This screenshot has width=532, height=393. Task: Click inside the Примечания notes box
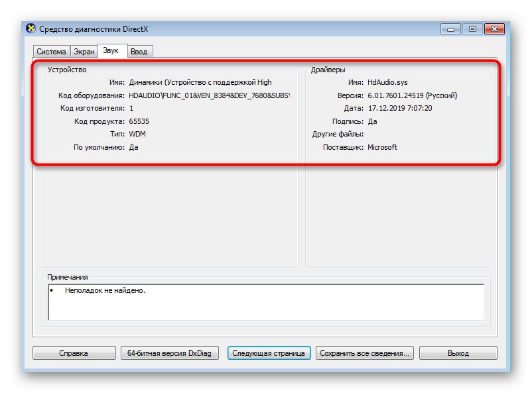(267, 302)
